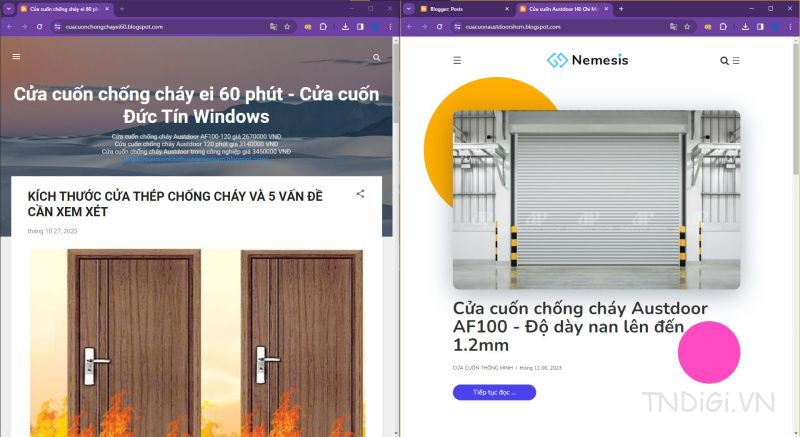
Task: Go forward in the left browser window
Action: click(x=24, y=27)
